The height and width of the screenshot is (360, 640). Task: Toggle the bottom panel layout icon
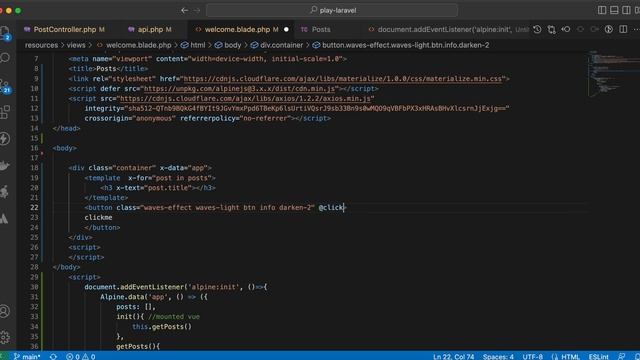pos(614,10)
